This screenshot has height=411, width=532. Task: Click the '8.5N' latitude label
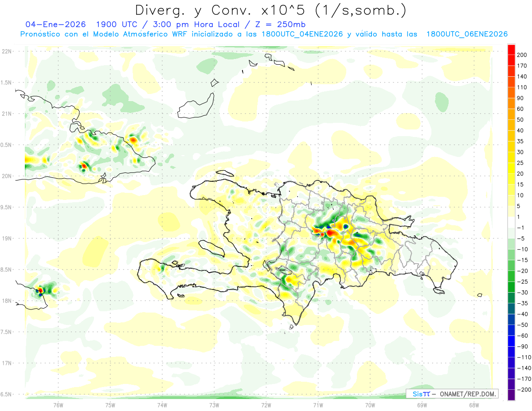pyautogui.click(x=6, y=270)
